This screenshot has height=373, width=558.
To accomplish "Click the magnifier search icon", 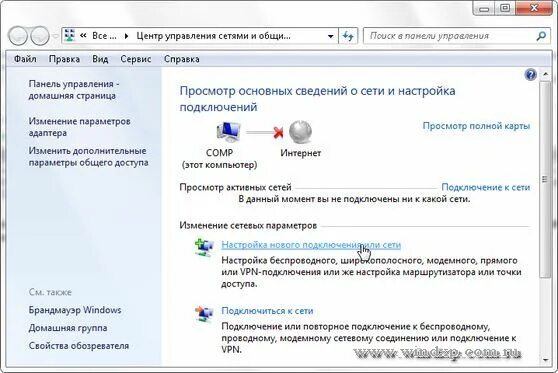I will [542, 36].
